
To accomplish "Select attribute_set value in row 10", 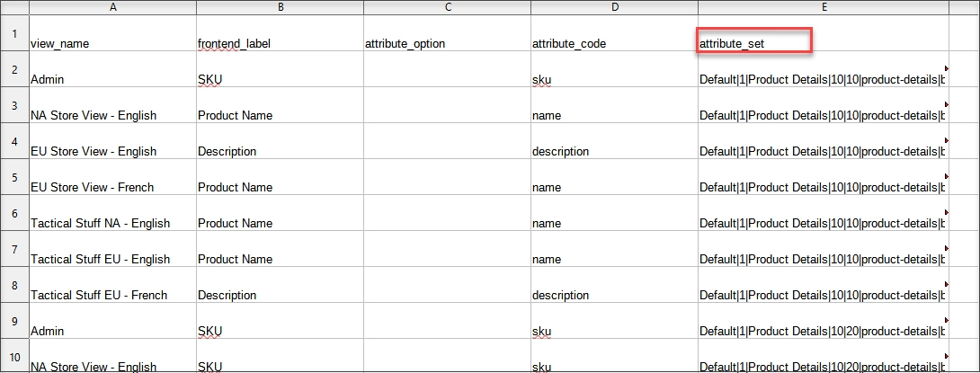I will tap(824, 356).
